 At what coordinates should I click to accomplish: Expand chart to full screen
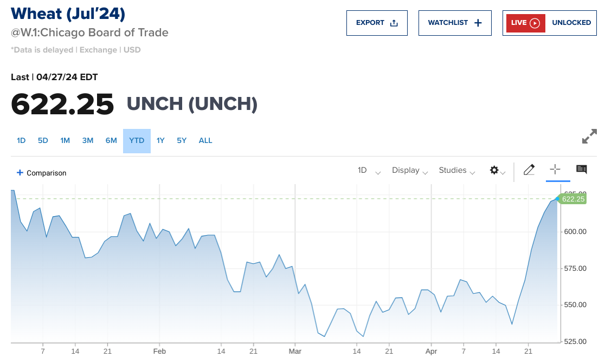pyautogui.click(x=589, y=136)
